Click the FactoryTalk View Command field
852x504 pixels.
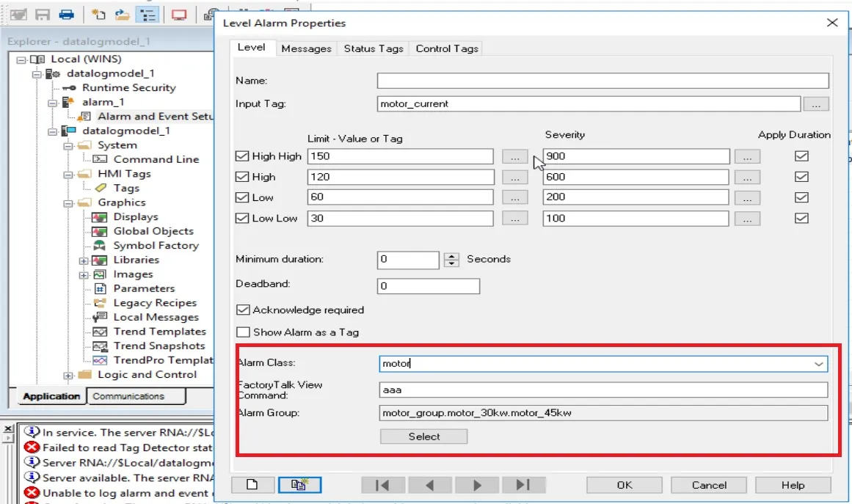click(x=603, y=390)
